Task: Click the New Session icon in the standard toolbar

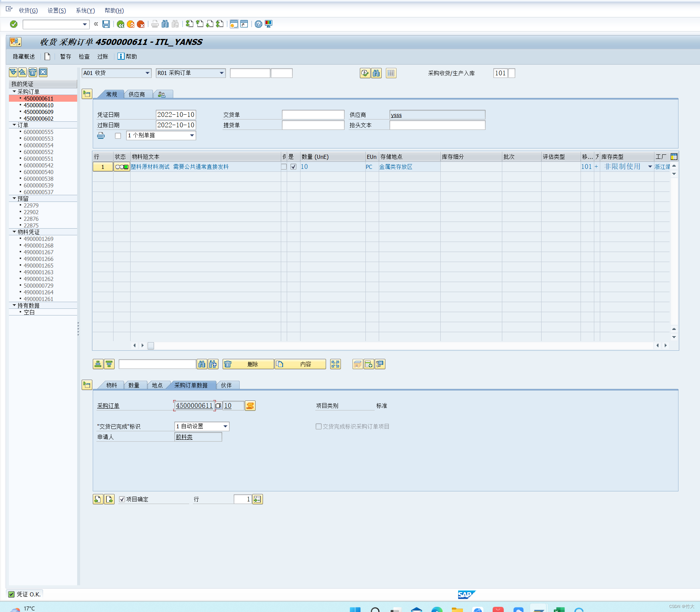Action: [x=234, y=24]
